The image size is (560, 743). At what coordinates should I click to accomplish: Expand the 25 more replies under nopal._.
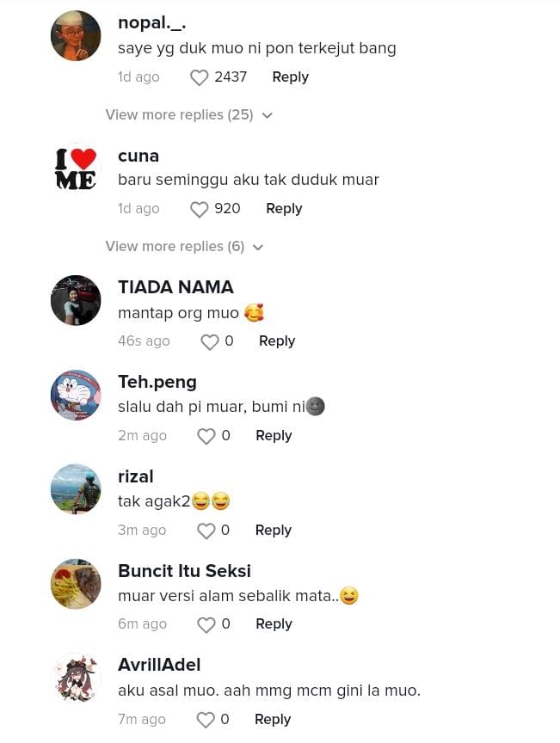coord(188,115)
